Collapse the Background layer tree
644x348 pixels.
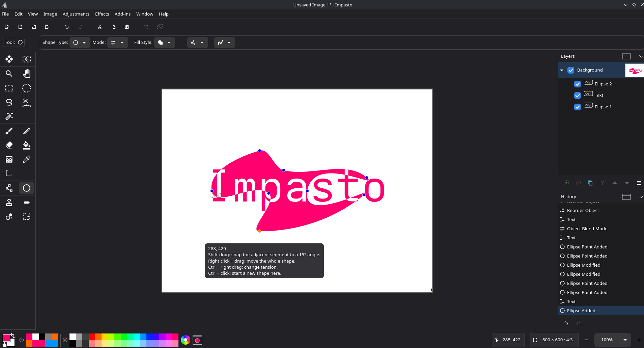pyautogui.click(x=562, y=70)
